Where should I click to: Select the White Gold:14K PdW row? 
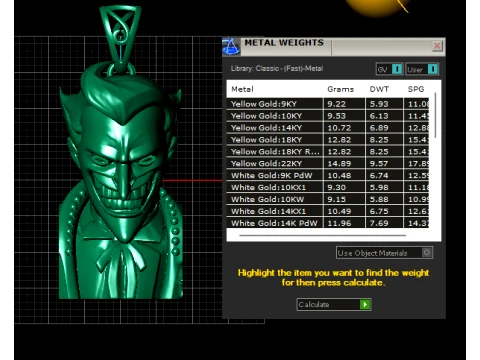[328, 223]
